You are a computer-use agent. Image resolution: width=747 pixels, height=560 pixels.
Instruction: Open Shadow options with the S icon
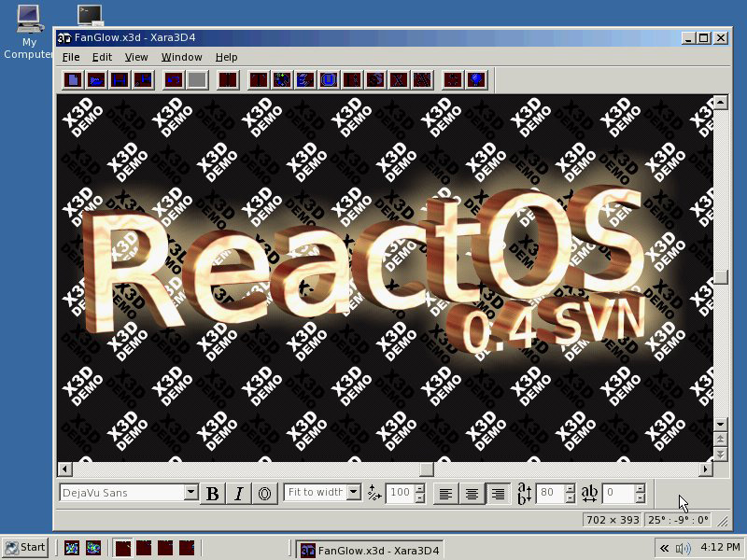pyautogui.click(x=375, y=79)
